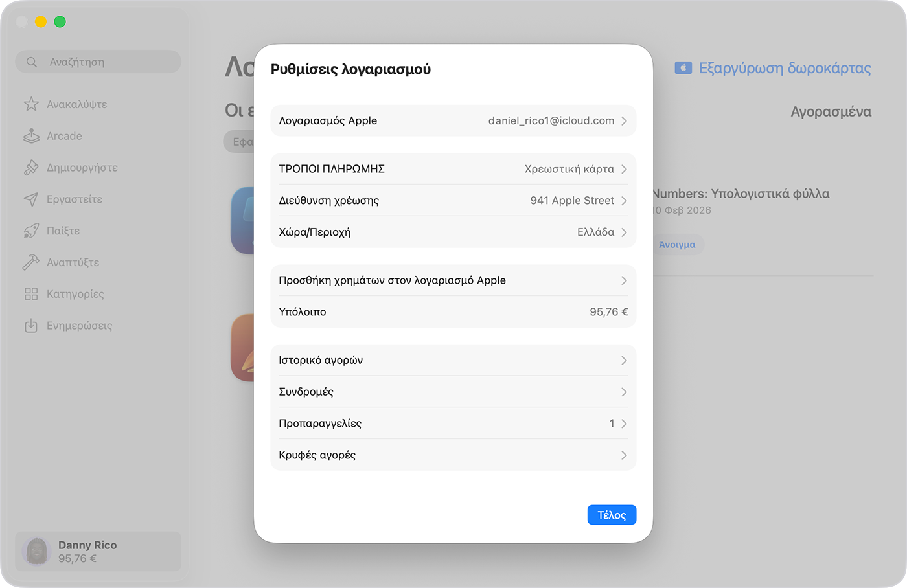907x588 pixels.
Task: Click the Ιστορικό αγορών label
Action: point(321,360)
